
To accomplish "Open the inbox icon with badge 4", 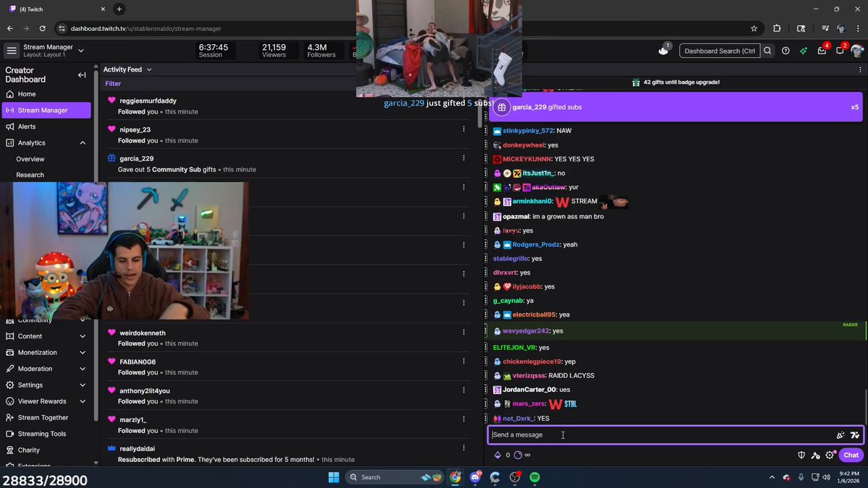I will (x=822, y=50).
